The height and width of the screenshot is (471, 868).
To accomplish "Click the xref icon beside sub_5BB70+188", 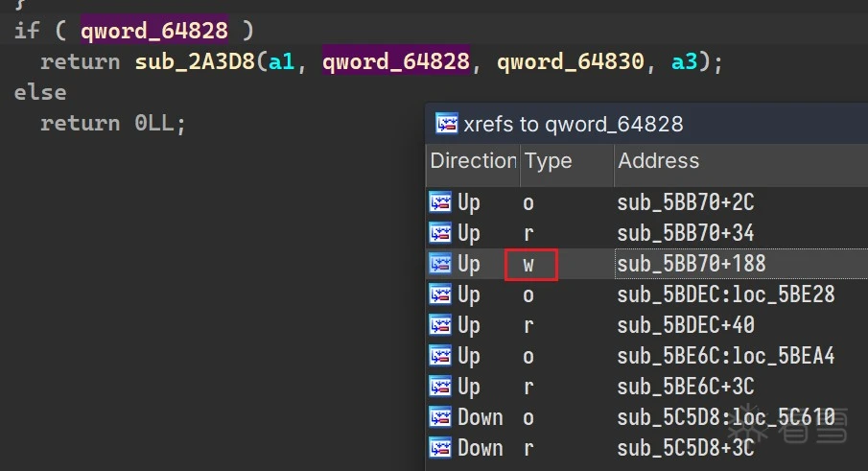I will (x=440, y=264).
